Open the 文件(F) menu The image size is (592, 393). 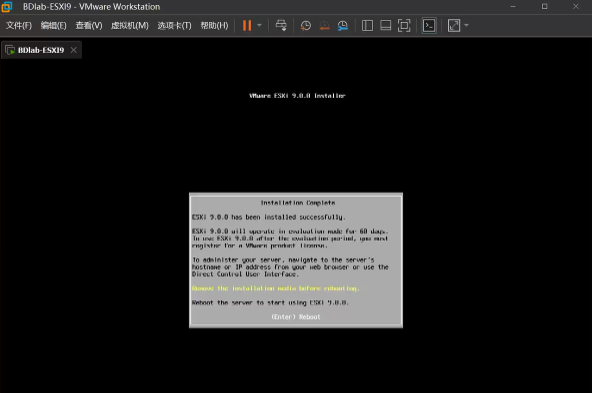[x=18, y=26]
